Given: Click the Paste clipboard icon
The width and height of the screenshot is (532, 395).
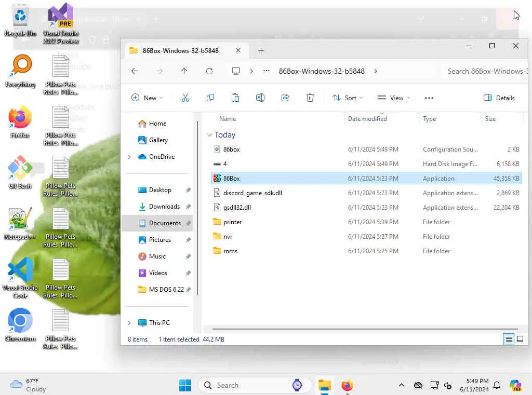Looking at the screenshot, I should (x=235, y=98).
